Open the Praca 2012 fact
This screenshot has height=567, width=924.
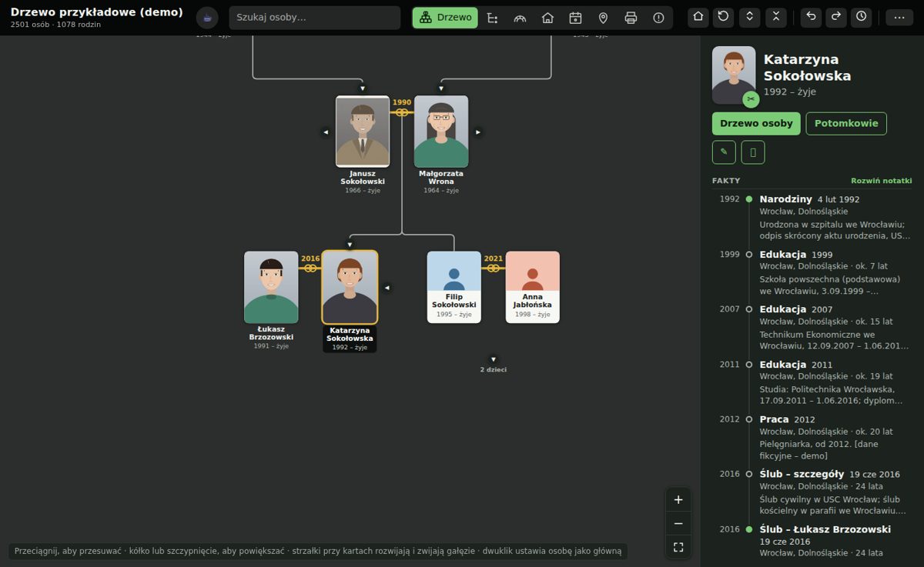[x=812, y=439]
